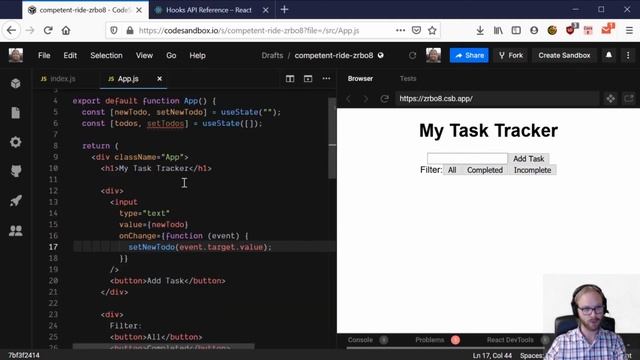640x360 pixels.
Task: Open Selection menu
Action: (106, 56)
